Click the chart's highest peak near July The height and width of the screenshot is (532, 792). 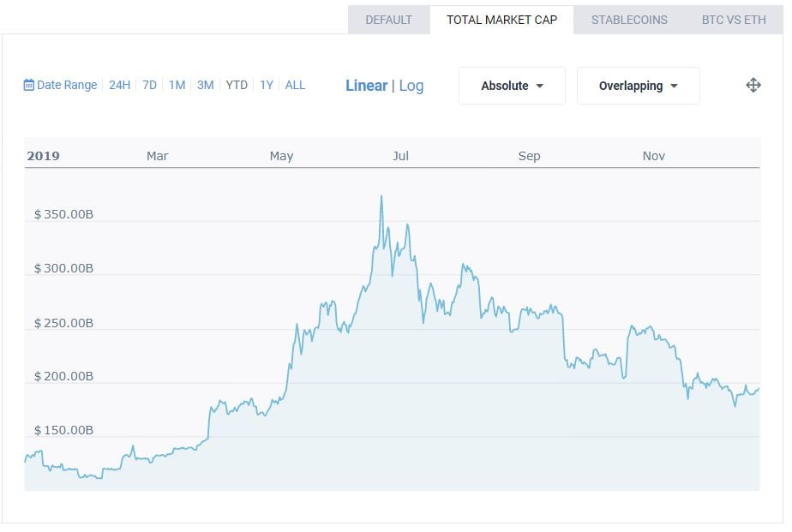[381, 197]
